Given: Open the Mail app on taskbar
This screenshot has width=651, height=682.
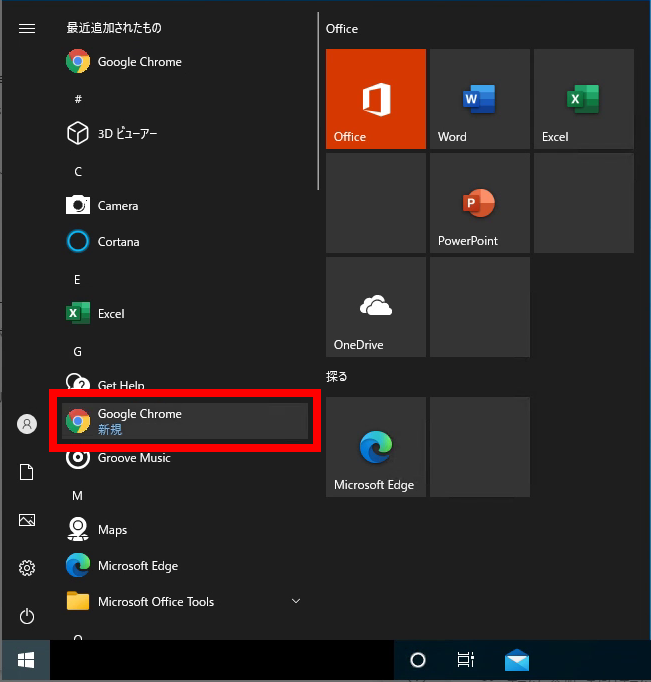Looking at the screenshot, I should point(517,660).
